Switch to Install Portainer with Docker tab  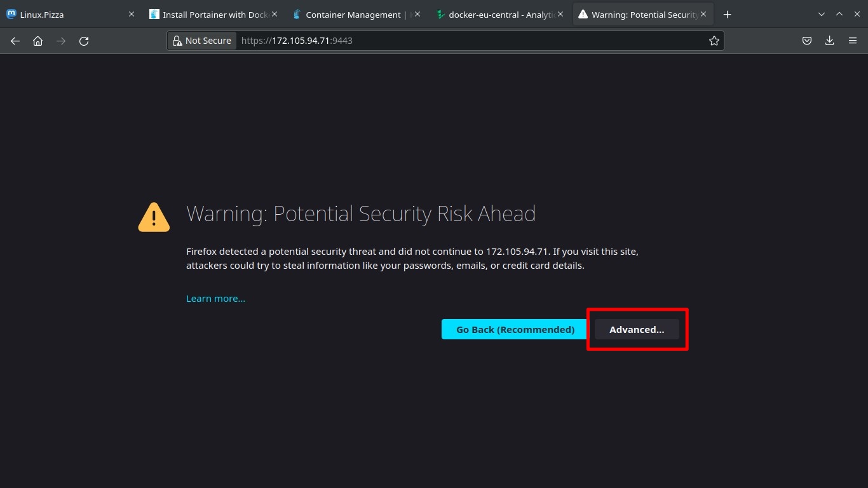(x=214, y=14)
